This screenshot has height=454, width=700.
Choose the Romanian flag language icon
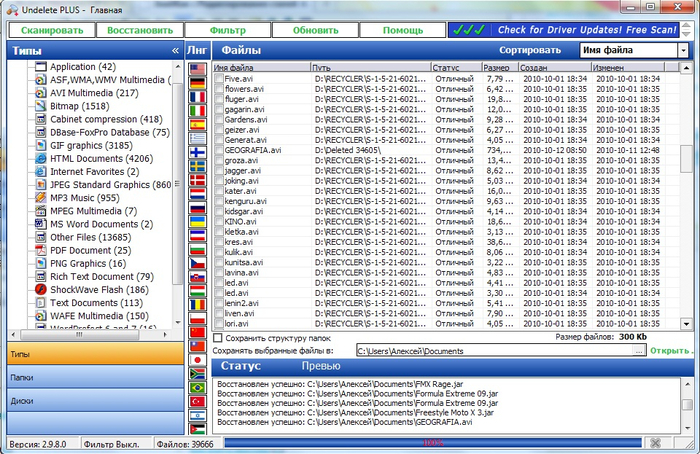pos(197,304)
